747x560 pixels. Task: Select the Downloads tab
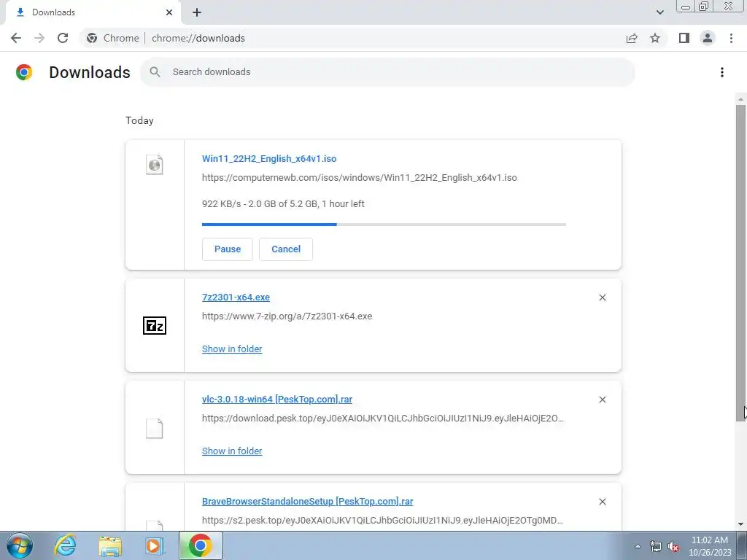click(93, 12)
